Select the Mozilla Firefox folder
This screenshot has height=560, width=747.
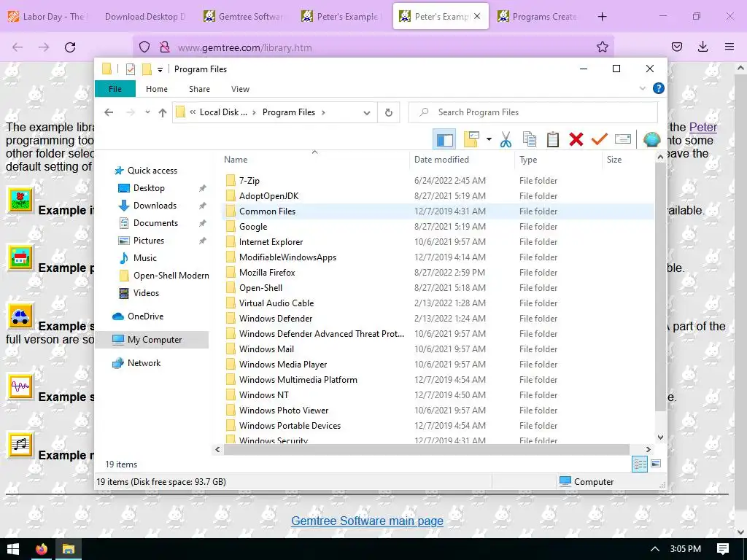pyautogui.click(x=267, y=273)
